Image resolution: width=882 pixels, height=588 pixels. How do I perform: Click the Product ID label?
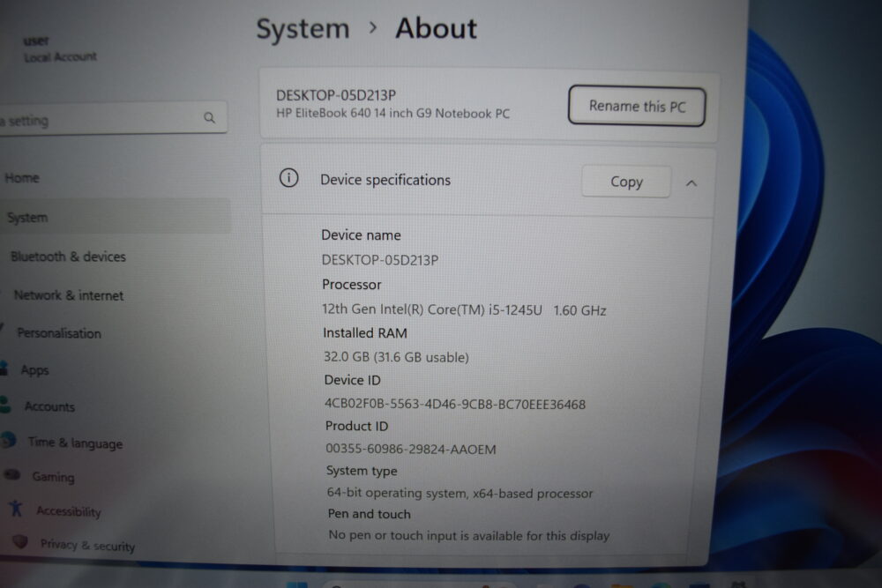point(356,426)
